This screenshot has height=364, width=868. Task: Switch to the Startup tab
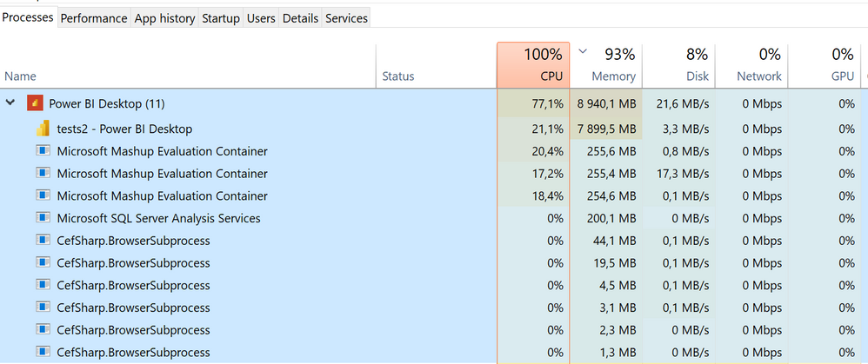[x=221, y=18]
